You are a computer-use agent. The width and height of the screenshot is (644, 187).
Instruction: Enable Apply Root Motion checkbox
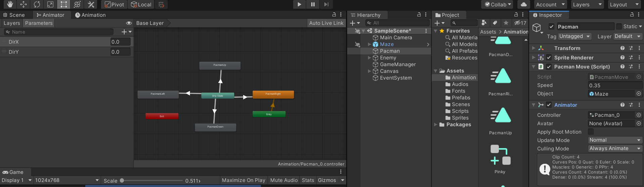[x=591, y=132]
